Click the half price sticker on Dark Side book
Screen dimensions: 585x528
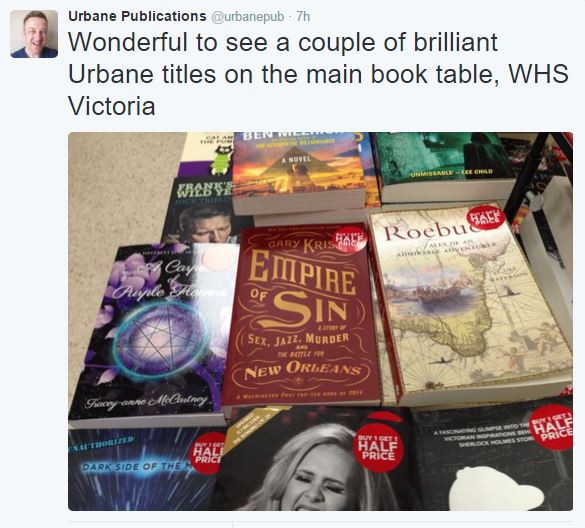207,453
